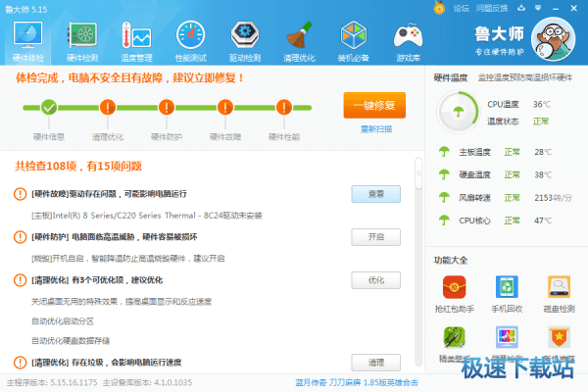Open 问题反馈 link
This screenshot has height=392, width=588.
click(x=492, y=8)
